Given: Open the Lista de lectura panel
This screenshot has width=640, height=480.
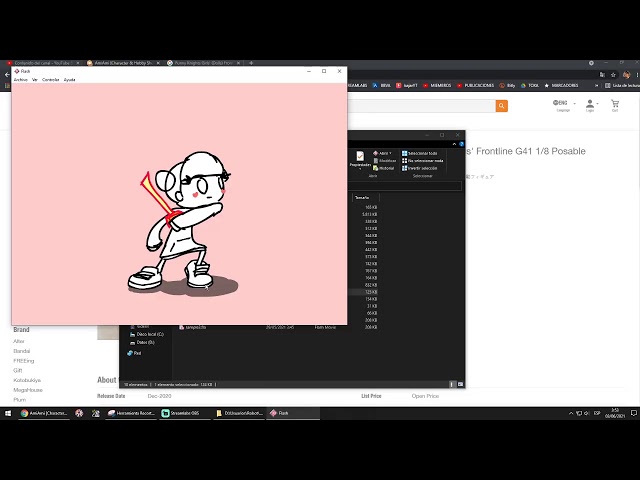Looking at the screenshot, I should click(622, 85).
